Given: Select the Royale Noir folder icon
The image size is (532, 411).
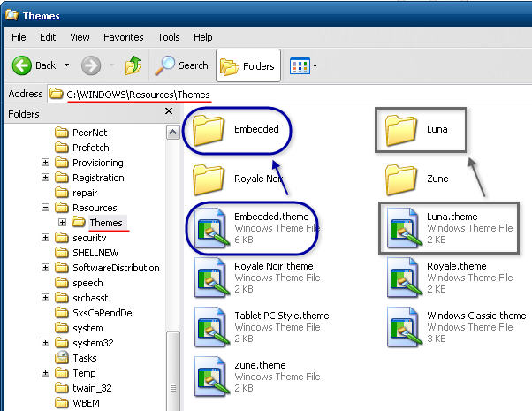Looking at the screenshot, I should tap(208, 180).
